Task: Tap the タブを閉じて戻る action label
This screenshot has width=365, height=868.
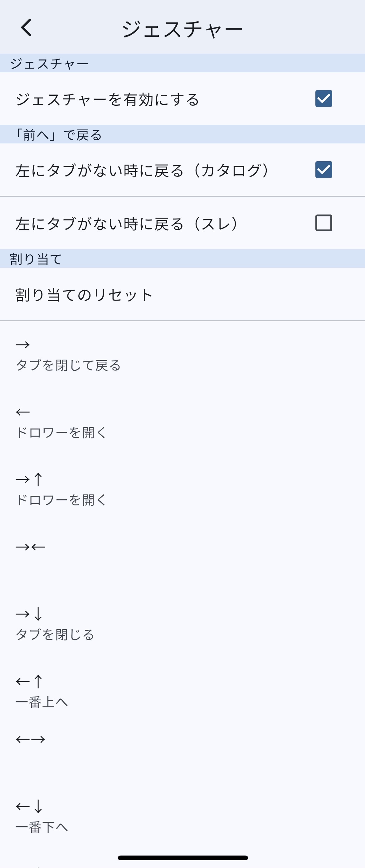Action: (x=68, y=365)
